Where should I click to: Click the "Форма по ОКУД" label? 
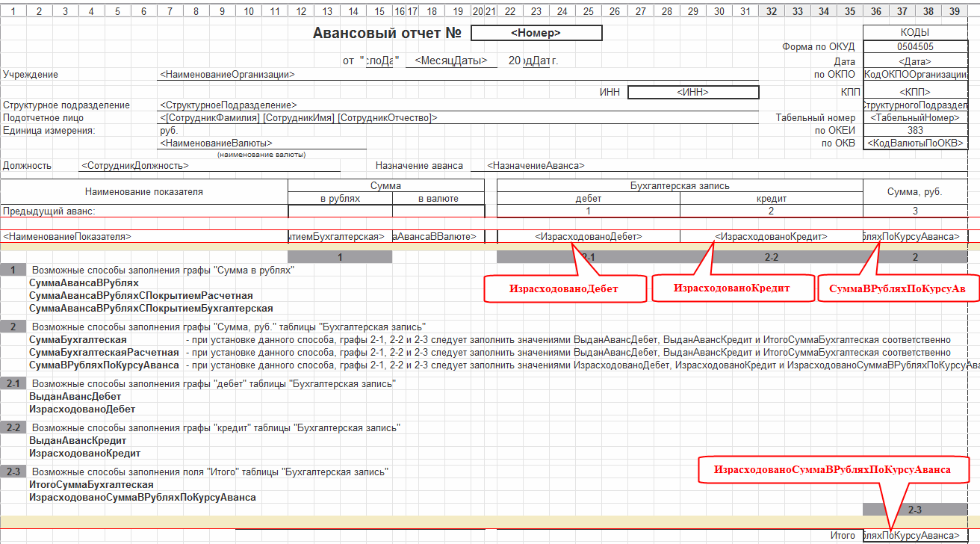pos(819,46)
